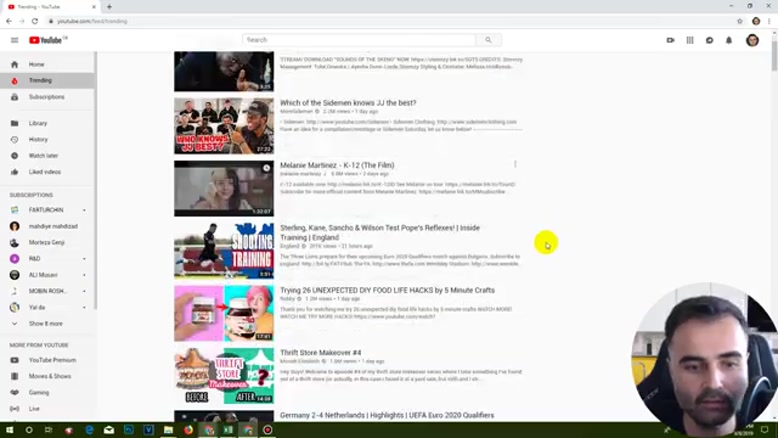Open History in sidebar
Screen dimensions: 778x438
tap(47, 139)
